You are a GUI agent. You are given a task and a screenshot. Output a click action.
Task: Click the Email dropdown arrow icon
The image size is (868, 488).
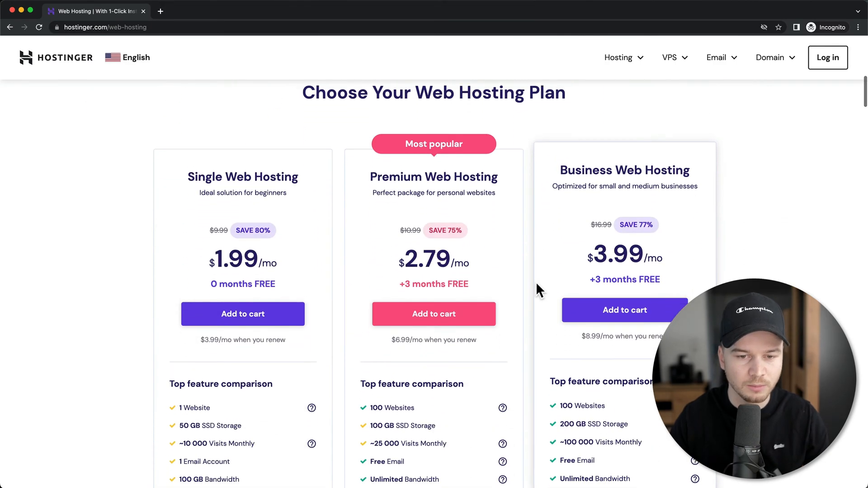[x=734, y=58]
